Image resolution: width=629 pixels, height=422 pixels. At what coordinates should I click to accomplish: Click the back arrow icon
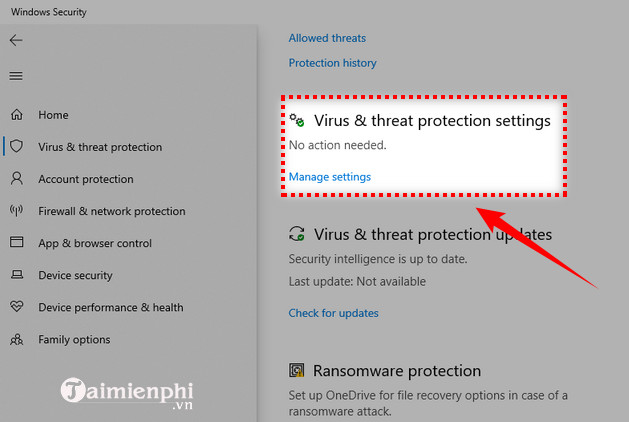coord(16,41)
